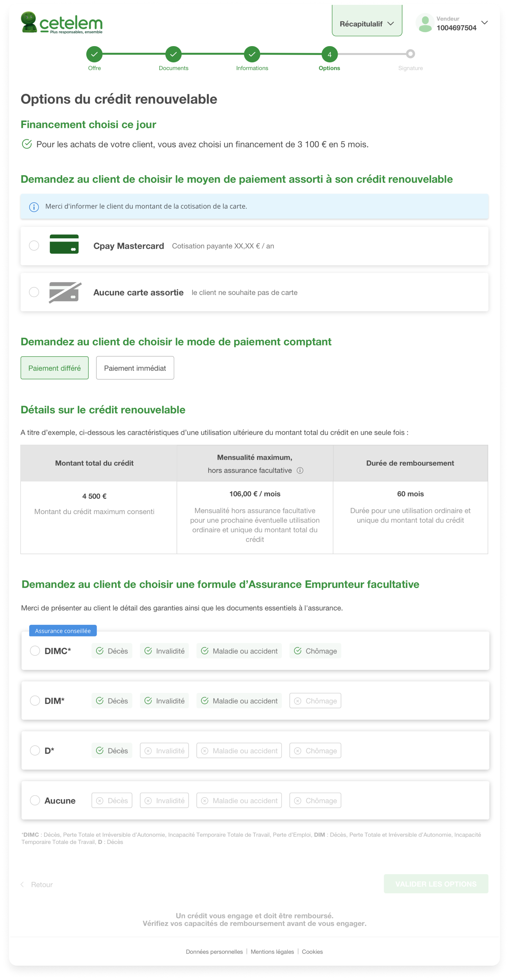
Task: Click the blue info icon in cotisation banner
Action: point(34,207)
